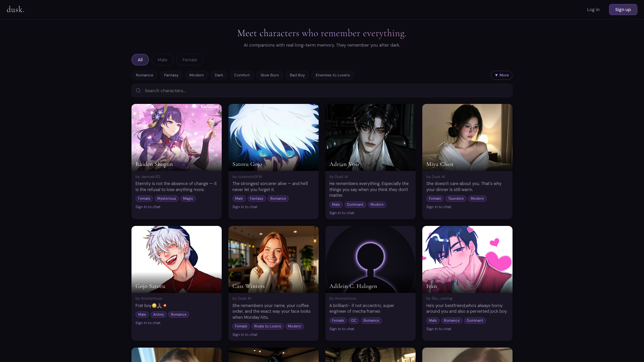Click the Male tag on Adrian Voss
Image resolution: width=644 pixels, height=362 pixels.
pos(336,204)
